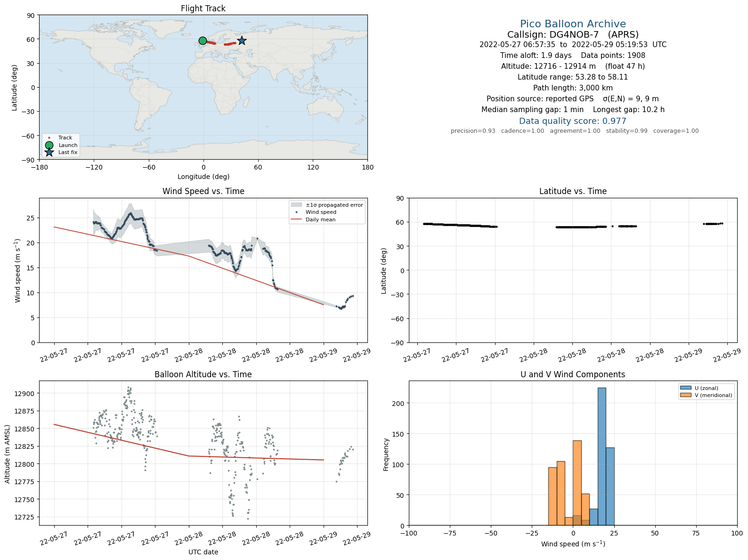Image resolution: width=748 pixels, height=560 pixels.
Task: Click the V (meridional) orange legend swatch
Action: [685, 395]
